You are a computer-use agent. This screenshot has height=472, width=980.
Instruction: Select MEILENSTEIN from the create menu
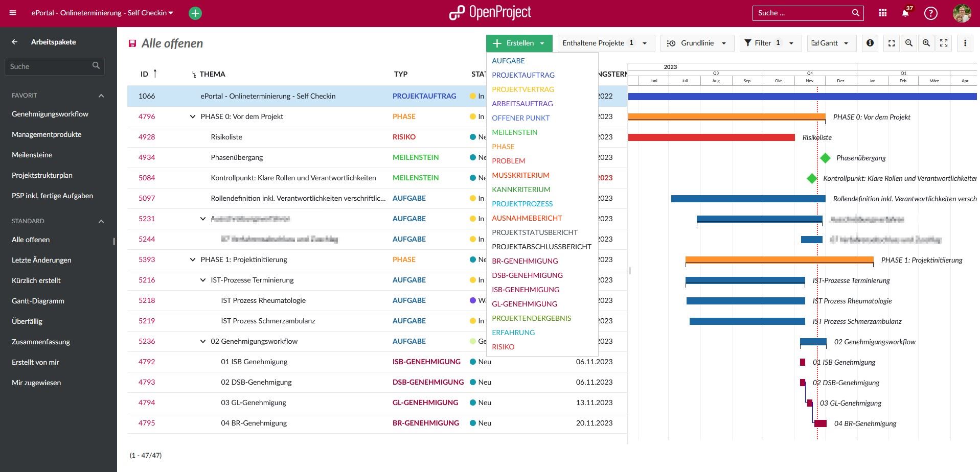[x=514, y=132]
